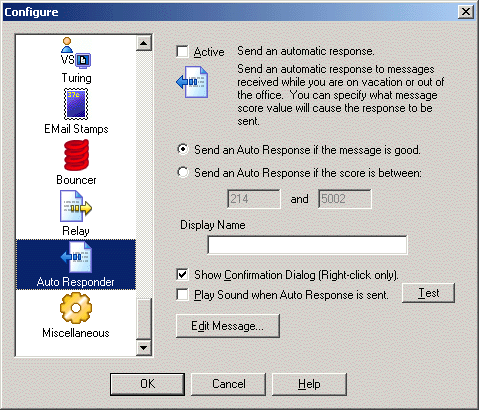The image size is (479, 410).
Task: Select Auto Response if message is good
Action: [183, 149]
